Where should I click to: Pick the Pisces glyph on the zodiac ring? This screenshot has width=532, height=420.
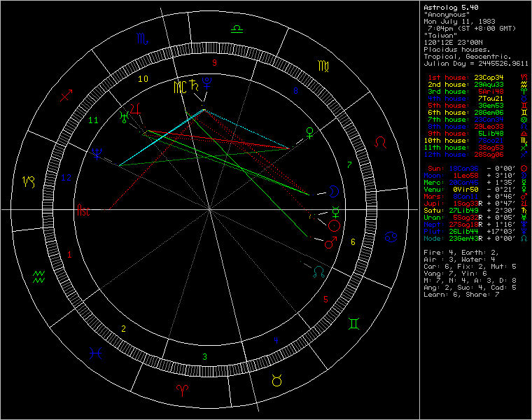click(97, 354)
